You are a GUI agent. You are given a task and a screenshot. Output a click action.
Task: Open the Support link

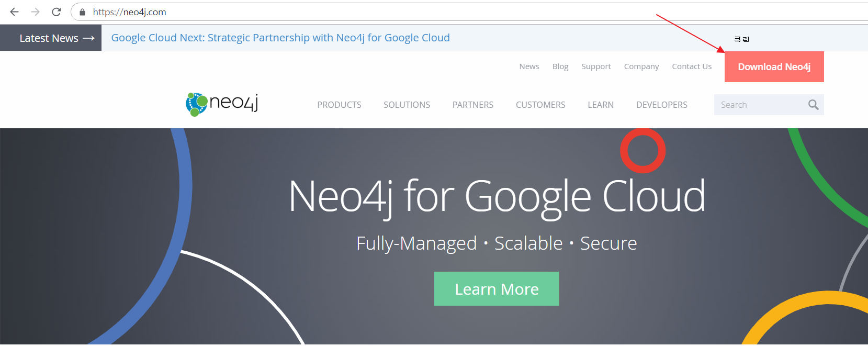[x=596, y=66]
